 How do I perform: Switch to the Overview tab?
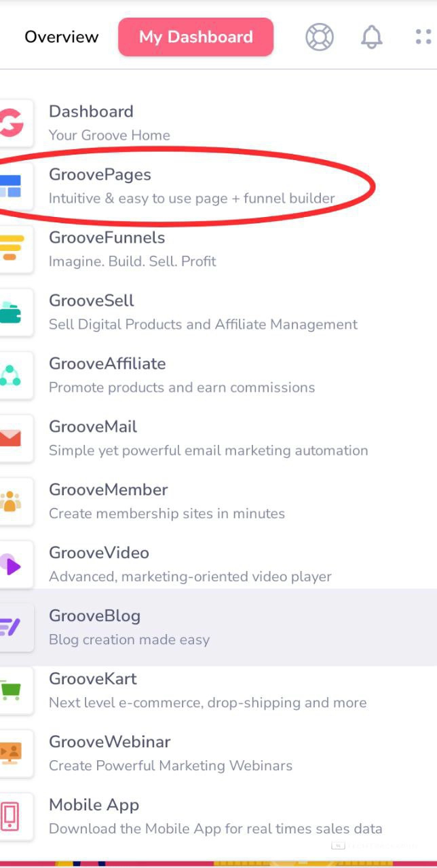[62, 37]
